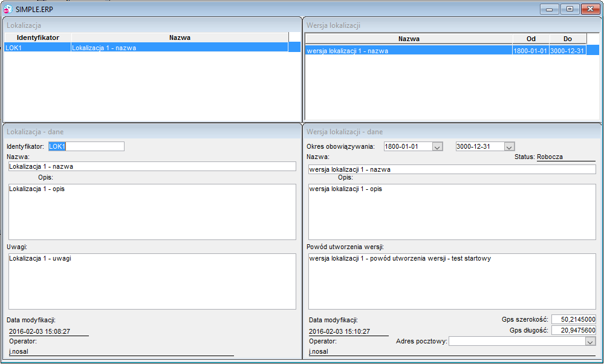Image resolution: width=604 pixels, height=364 pixels.
Task: Click the SIMPLE.ERP application icon in title bar
Action: (x=8, y=9)
